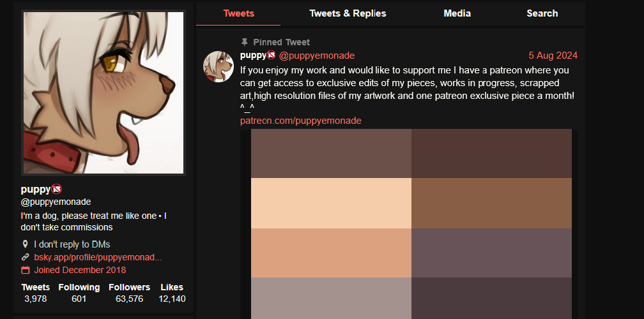Click the emoji badge after tweet author name
The height and width of the screenshot is (319, 644).
[x=271, y=55]
